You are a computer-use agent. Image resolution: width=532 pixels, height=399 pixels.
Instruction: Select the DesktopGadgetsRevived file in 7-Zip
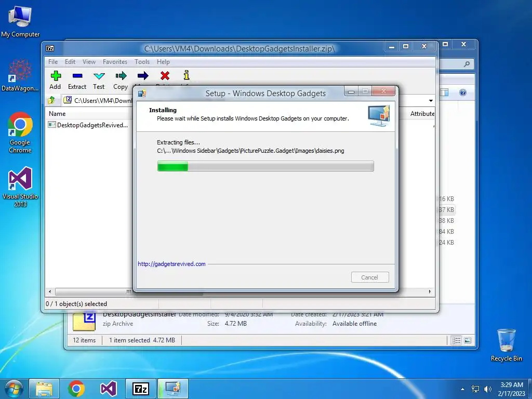88,125
